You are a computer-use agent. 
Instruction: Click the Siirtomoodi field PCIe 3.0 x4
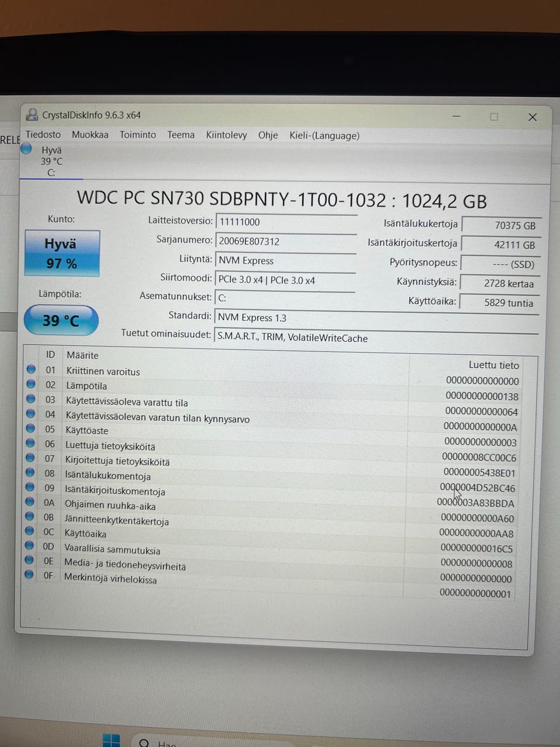click(285, 280)
